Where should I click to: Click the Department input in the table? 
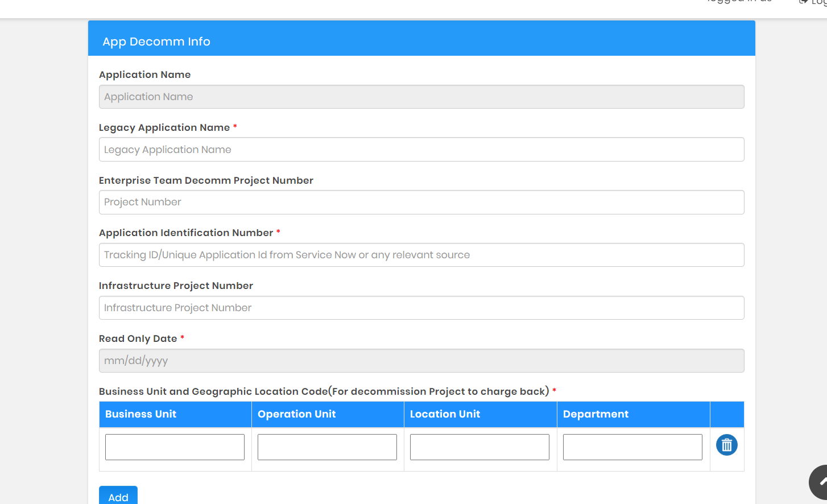[x=632, y=447]
